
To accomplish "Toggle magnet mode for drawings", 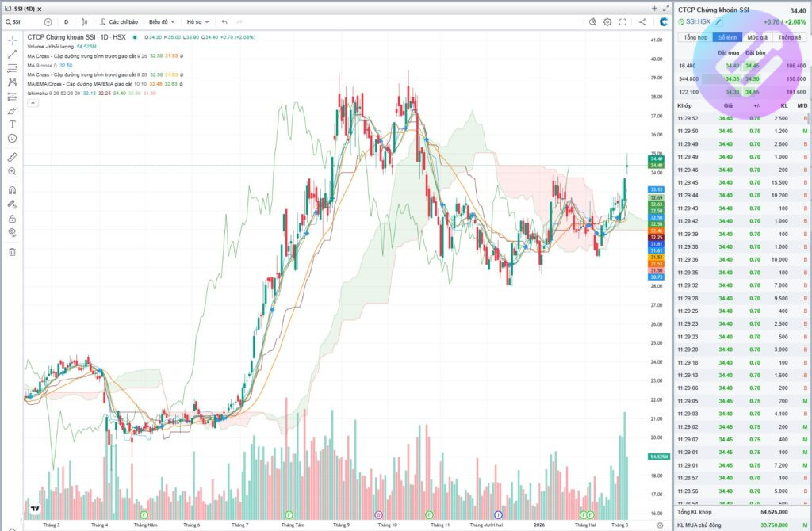I will 12,190.
